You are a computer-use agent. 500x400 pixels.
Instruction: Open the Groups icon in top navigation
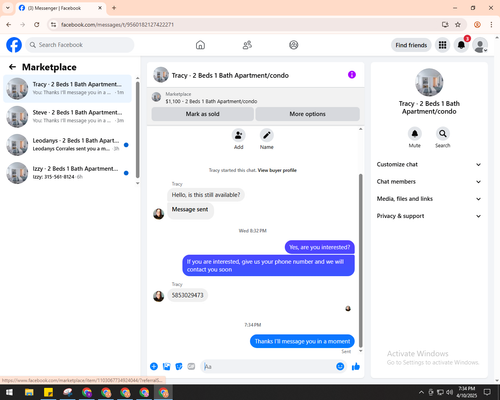click(x=294, y=45)
